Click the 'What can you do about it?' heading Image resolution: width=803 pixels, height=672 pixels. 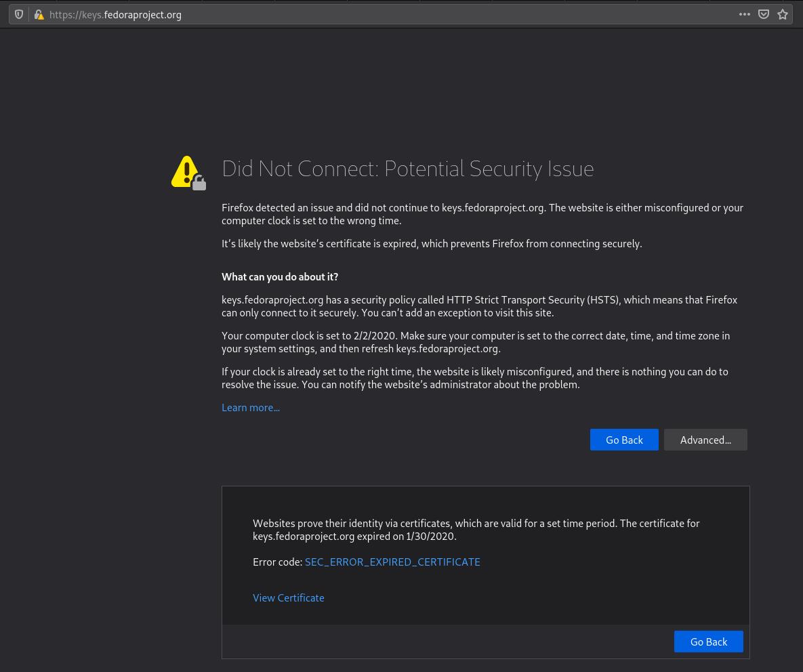(280, 277)
